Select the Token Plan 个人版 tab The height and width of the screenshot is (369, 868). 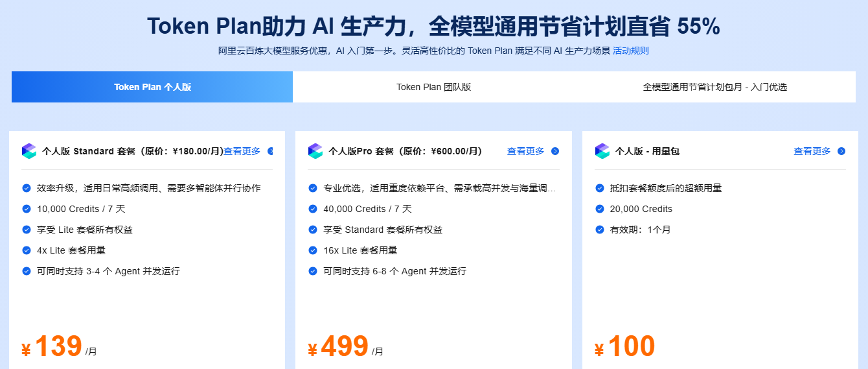152,87
